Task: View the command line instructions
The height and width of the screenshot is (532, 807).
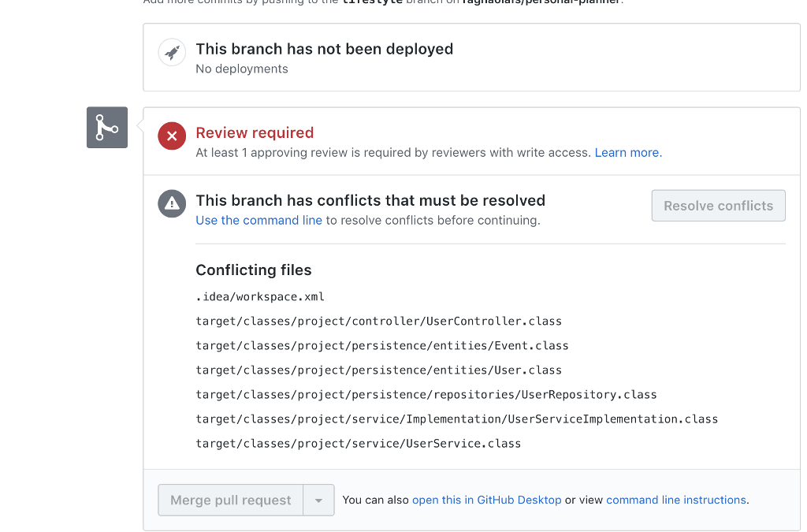Action: click(x=676, y=500)
